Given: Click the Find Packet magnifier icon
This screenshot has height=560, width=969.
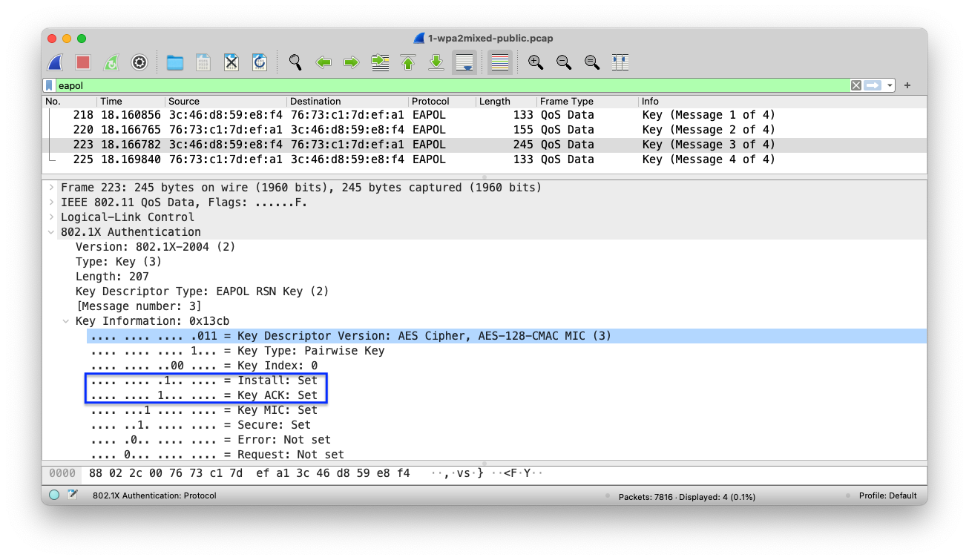Looking at the screenshot, I should click(x=295, y=62).
